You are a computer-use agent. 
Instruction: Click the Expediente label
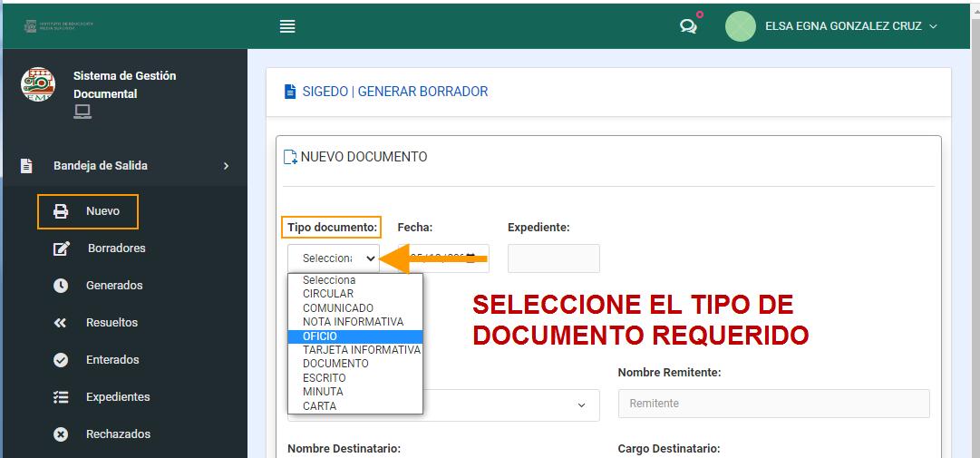[539, 228]
